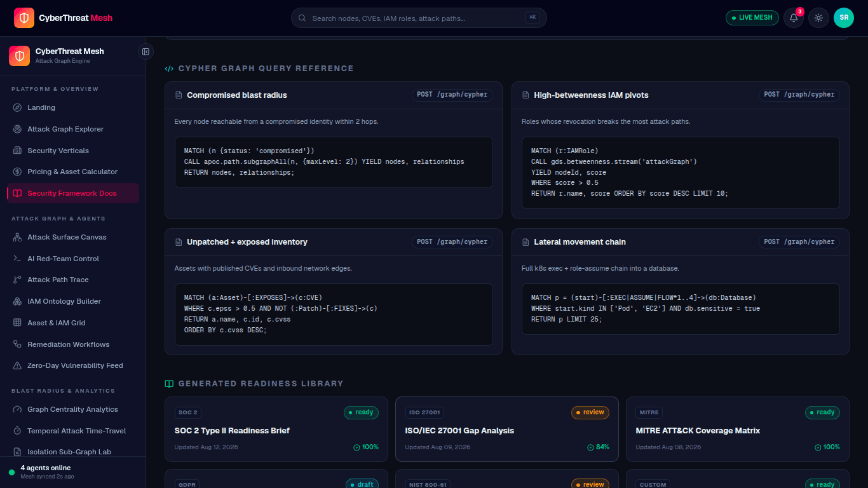Click the Temporal Attack Time-Travel timer icon
The width and height of the screenshot is (868, 488).
click(x=17, y=431)
